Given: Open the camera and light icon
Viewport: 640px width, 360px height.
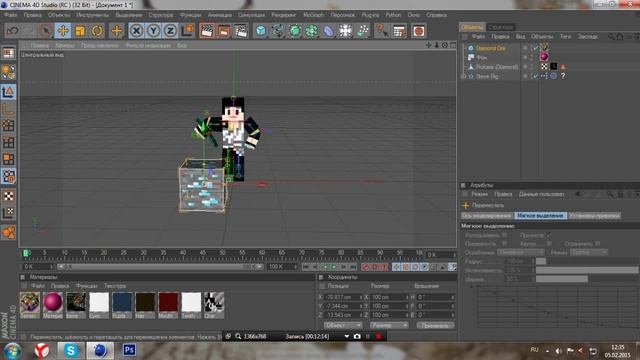Looking at the screenshot, I should click(x=362, y=31).
